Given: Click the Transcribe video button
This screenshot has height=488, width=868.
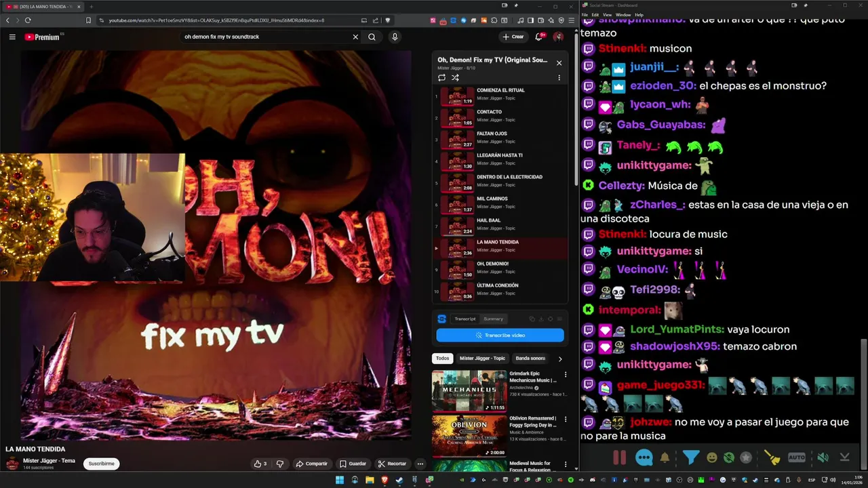Looking at the screenshot, I should (x=500, y=335).
